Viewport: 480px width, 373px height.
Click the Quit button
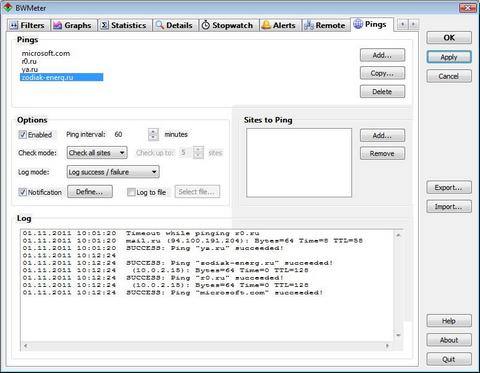[449, 359]
